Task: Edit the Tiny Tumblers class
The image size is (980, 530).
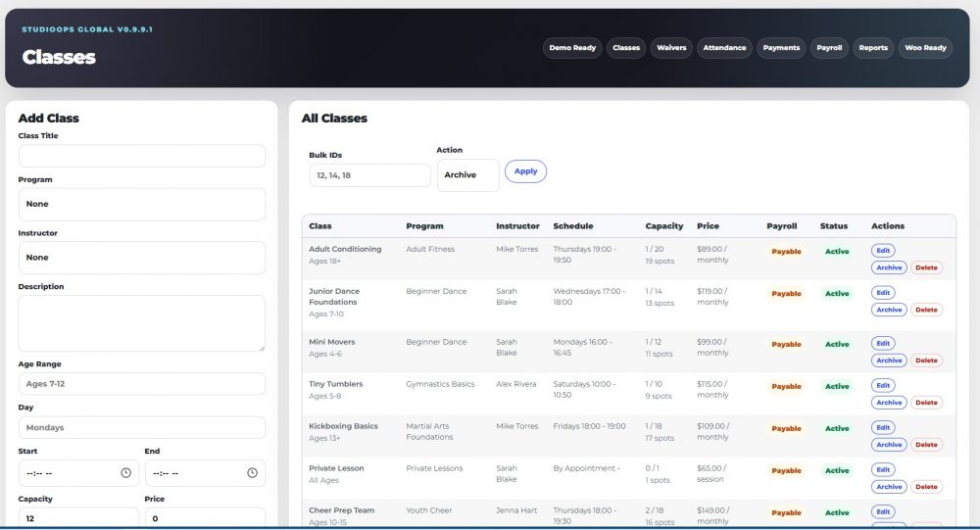Action: [x=883, y=386]
